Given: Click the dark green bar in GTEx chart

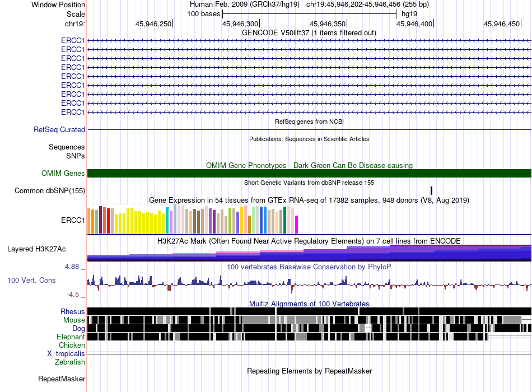Looking at the screenshot, I should (284, 220).
